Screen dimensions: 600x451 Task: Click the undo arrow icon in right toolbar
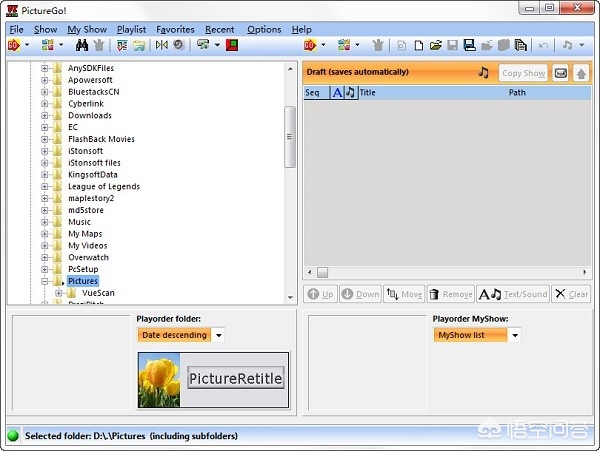point(543,45)
